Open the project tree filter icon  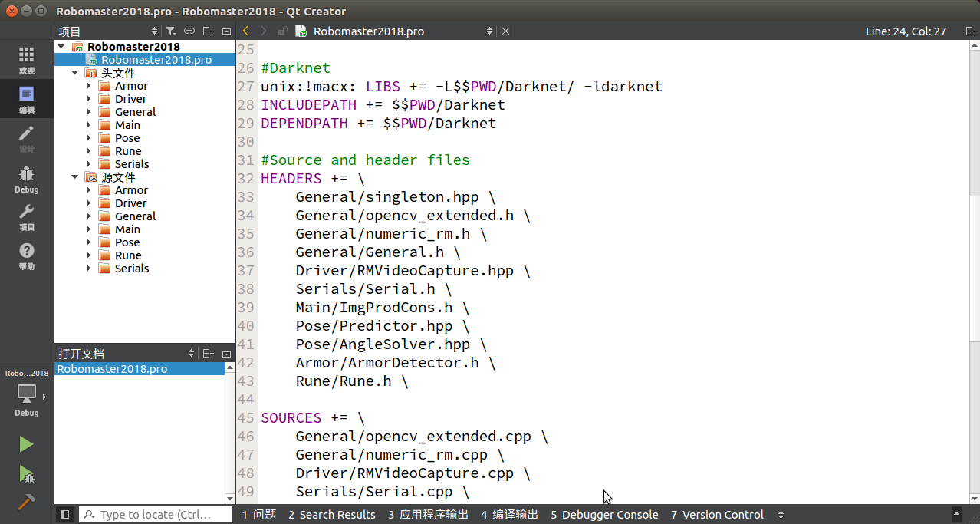point(171,31)
